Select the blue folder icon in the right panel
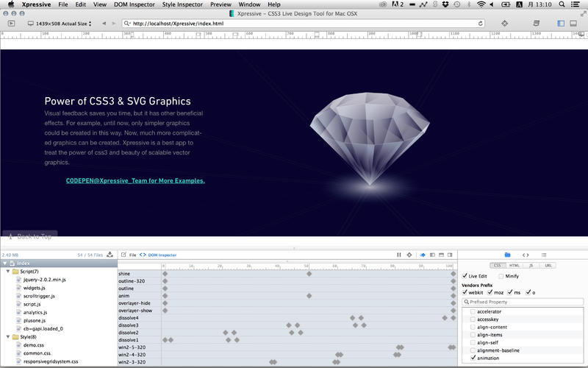Screen dimensions: 588x368 [507, 255]
